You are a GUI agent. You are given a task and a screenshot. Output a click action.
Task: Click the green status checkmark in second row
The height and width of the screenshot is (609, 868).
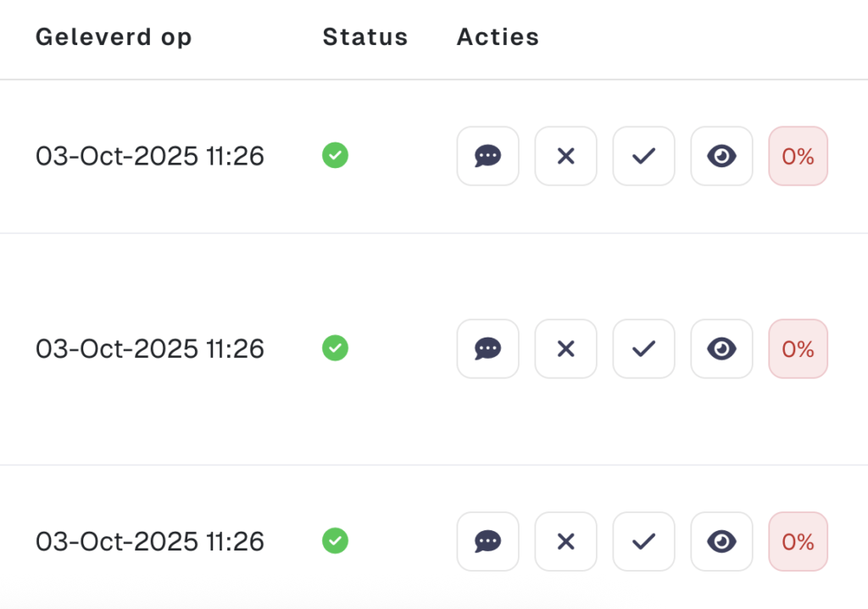[x=335, y=349]
